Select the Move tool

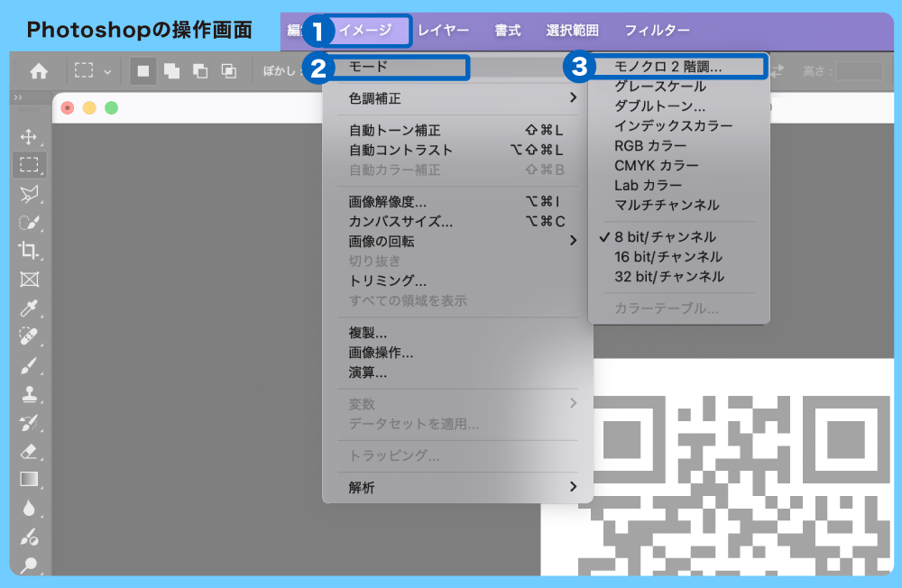pos(28,137)
